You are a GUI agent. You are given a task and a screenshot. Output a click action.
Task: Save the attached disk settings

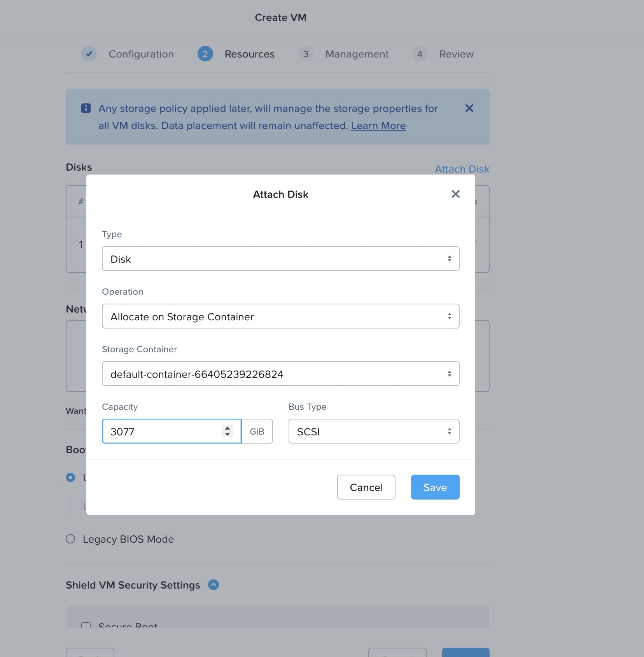pos(435,487)
